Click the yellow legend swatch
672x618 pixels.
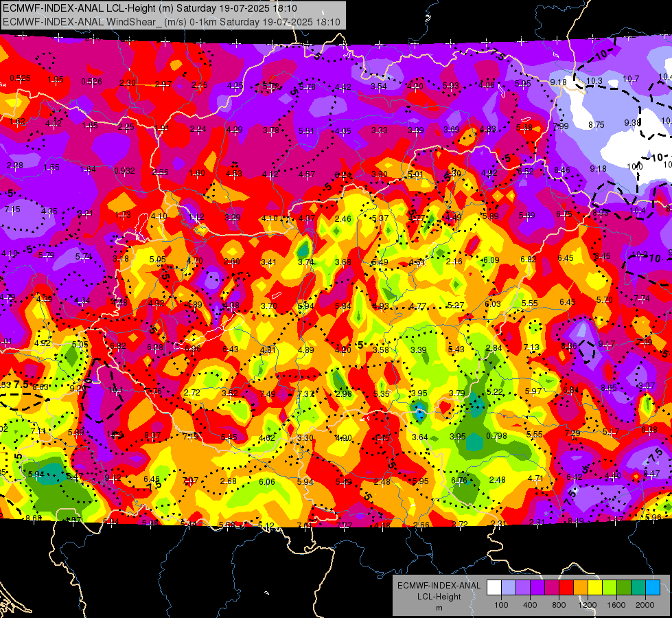[595, 588]
